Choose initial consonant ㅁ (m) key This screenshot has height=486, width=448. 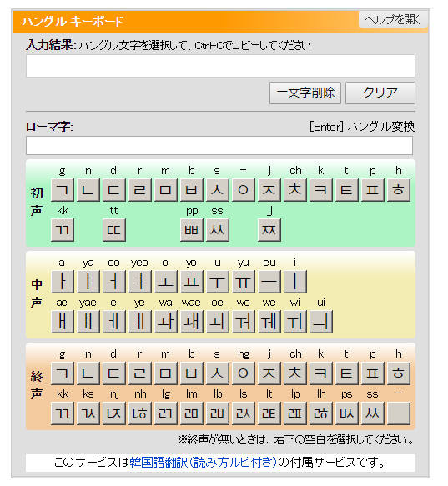[166, 190]
